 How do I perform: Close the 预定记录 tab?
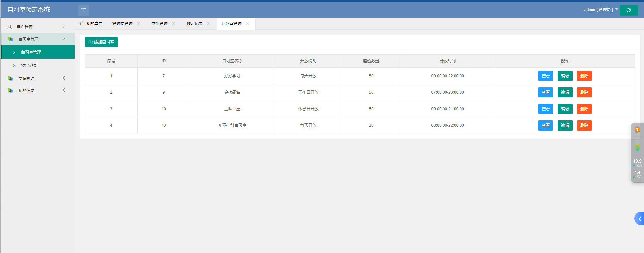(x=208, y=23)
